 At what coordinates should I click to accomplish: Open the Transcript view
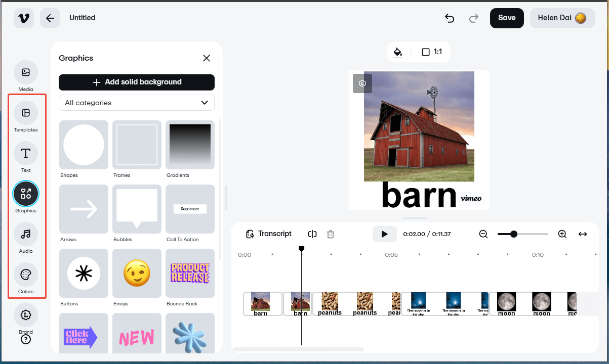pos(269,234)
